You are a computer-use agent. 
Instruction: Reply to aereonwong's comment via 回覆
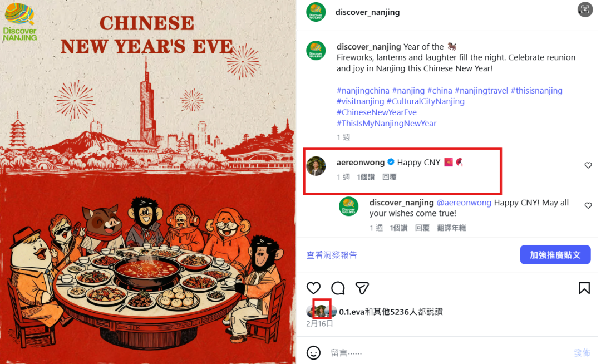[390, 177]
